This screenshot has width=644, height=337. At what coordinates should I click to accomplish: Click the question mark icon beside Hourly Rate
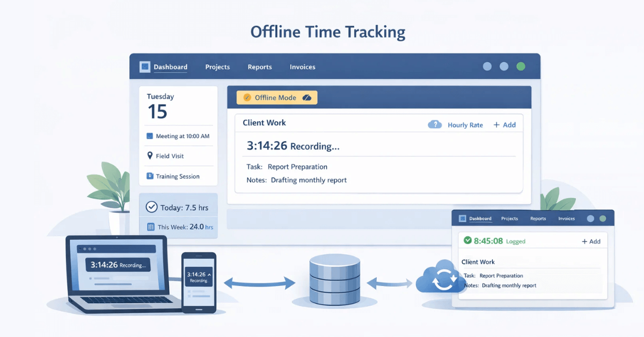coord(435,124)
